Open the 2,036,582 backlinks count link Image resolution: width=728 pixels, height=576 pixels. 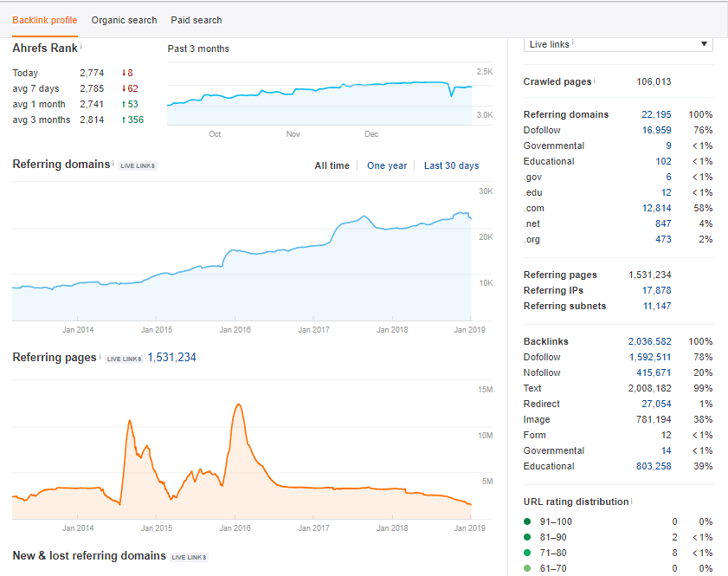click(649, 341)
